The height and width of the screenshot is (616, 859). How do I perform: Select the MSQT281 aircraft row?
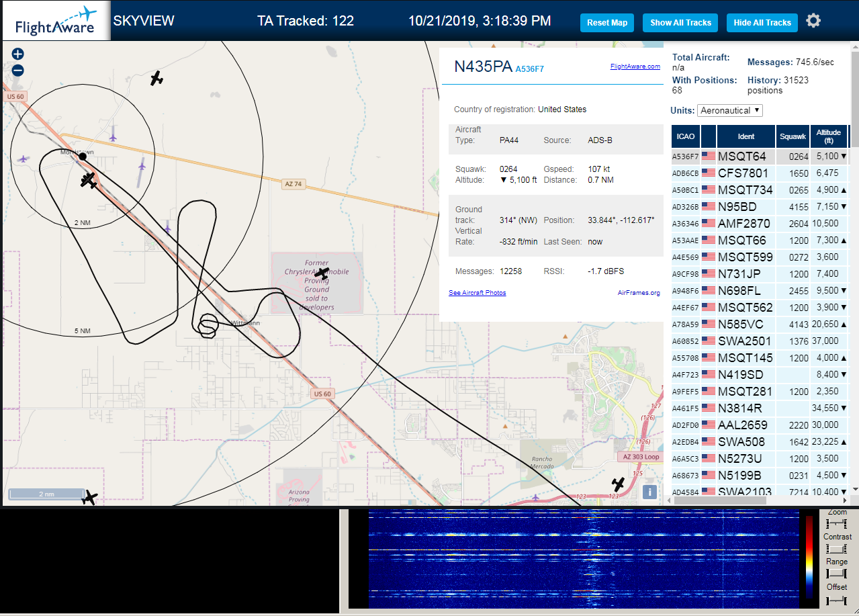(x=760, y=391)
